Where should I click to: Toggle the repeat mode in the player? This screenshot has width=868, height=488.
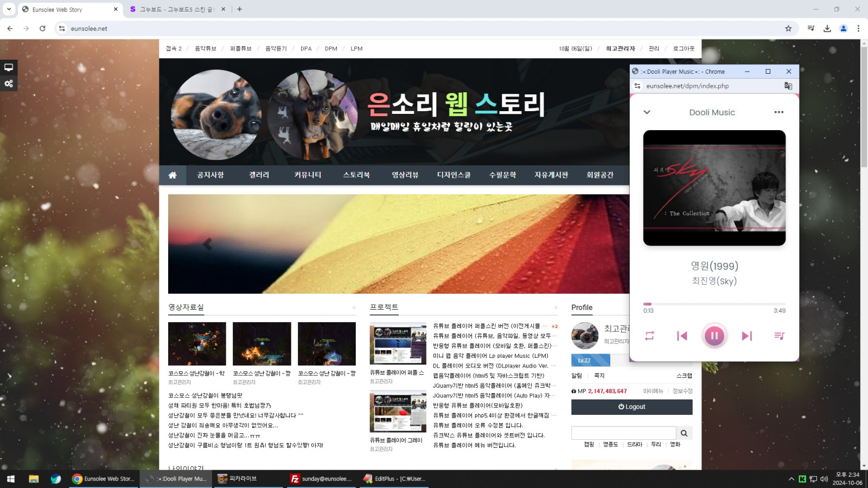649,336
